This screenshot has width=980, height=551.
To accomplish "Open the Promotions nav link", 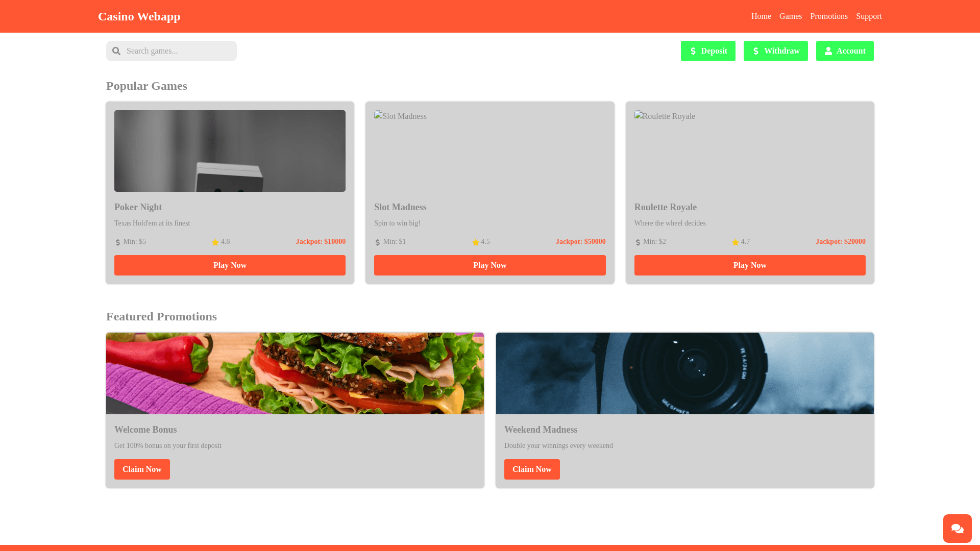I will click(828, 16).
